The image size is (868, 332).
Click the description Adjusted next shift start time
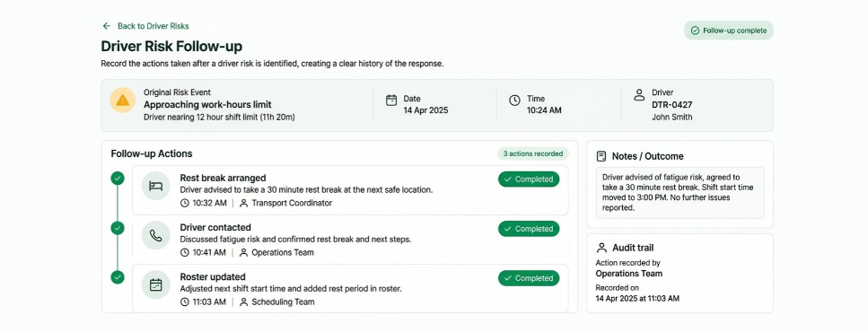pyautogui.click(x=291, y=289)
